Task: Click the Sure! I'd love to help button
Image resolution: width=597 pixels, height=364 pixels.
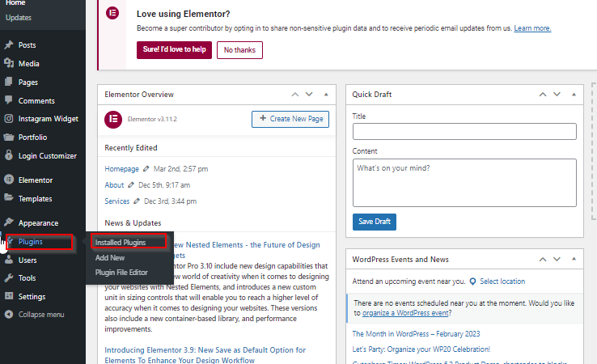Action: (174, 50)
